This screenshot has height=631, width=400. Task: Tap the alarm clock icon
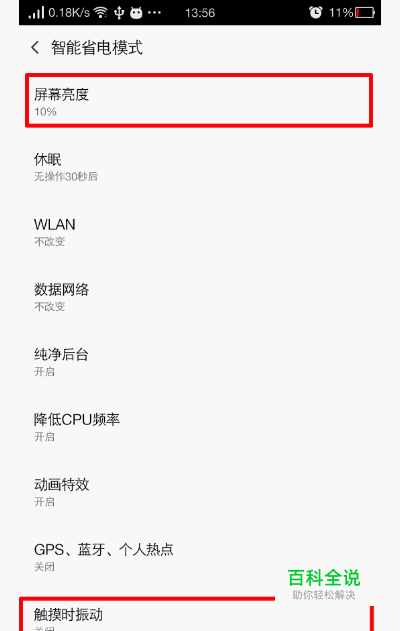[x=315, y=12]
